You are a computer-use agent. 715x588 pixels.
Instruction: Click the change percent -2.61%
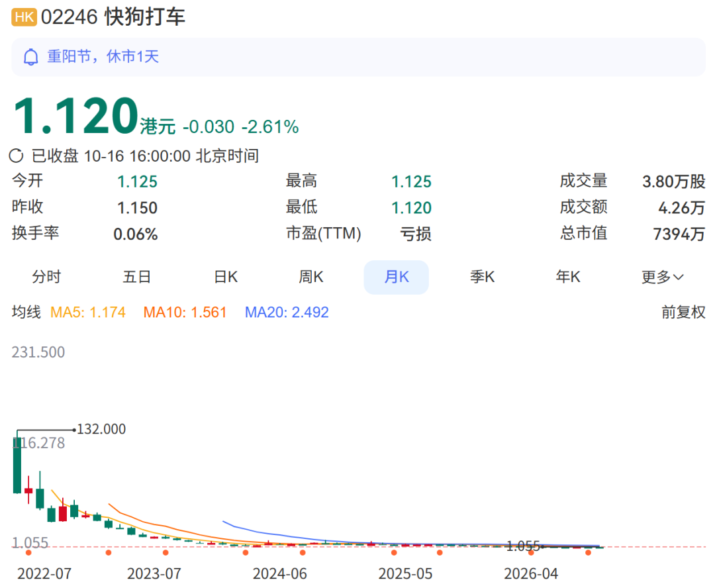pyautogui.click(x=270, y=127)
